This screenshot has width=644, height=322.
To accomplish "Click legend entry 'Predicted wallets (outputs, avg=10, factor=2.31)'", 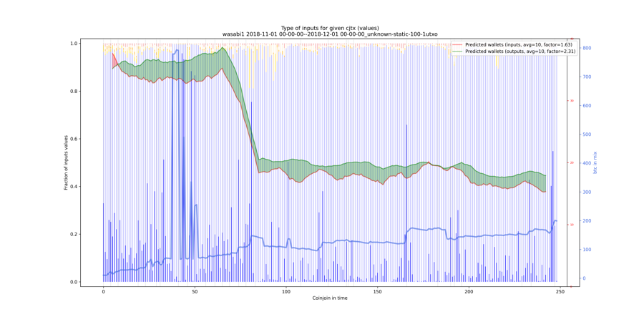I will point(520,51).
